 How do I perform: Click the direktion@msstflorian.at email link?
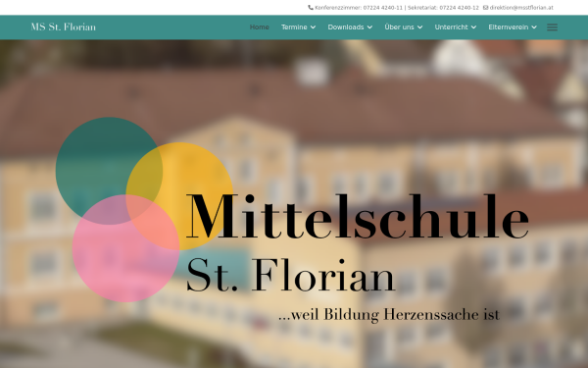(521, 7)
